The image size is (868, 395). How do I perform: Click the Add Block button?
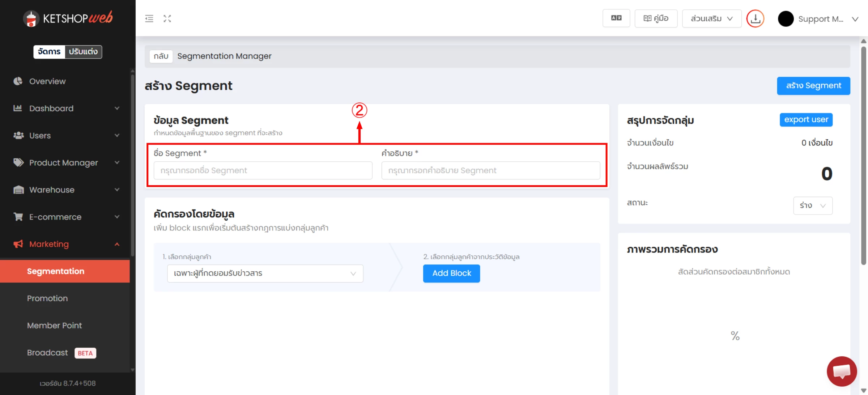click(451, 273)
